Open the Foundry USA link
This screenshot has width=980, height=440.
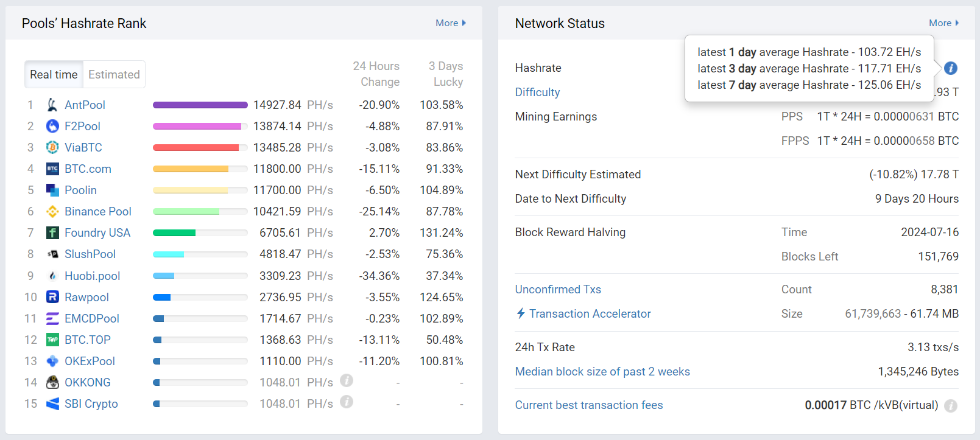click(97, 232)
